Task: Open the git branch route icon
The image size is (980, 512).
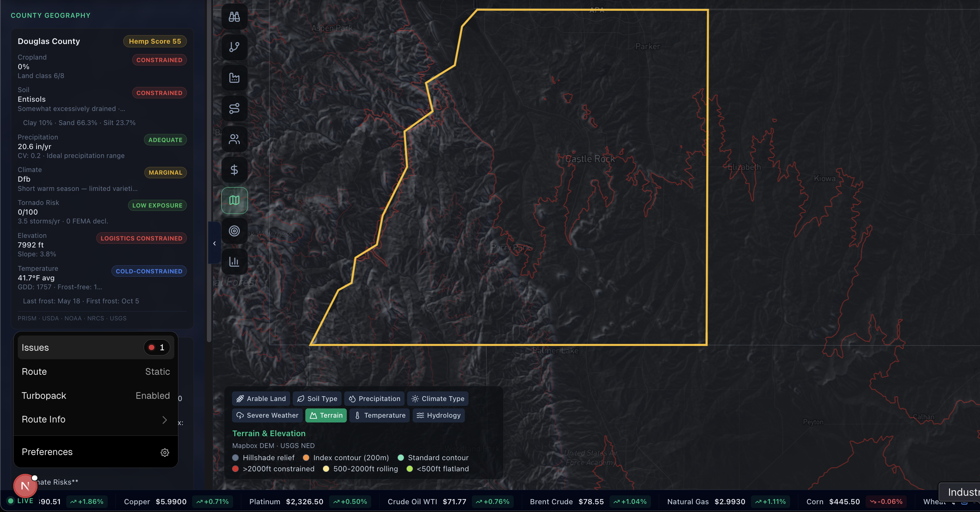Action: pyautogui.click(x=234, y=47)
